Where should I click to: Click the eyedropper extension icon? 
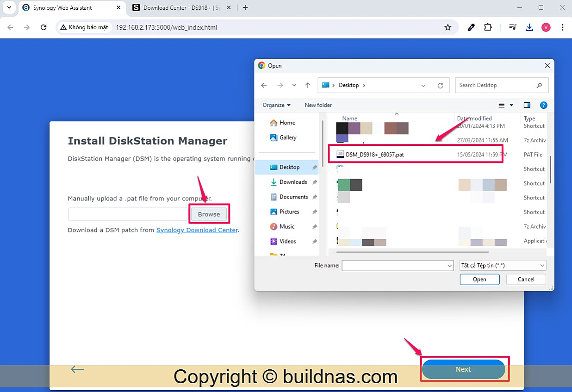coord(471,27)
